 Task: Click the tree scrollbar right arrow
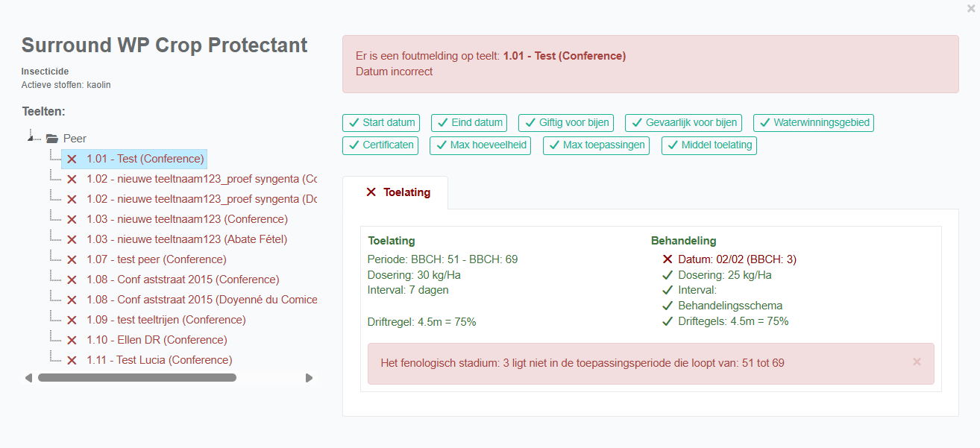[x=309, y=378]
